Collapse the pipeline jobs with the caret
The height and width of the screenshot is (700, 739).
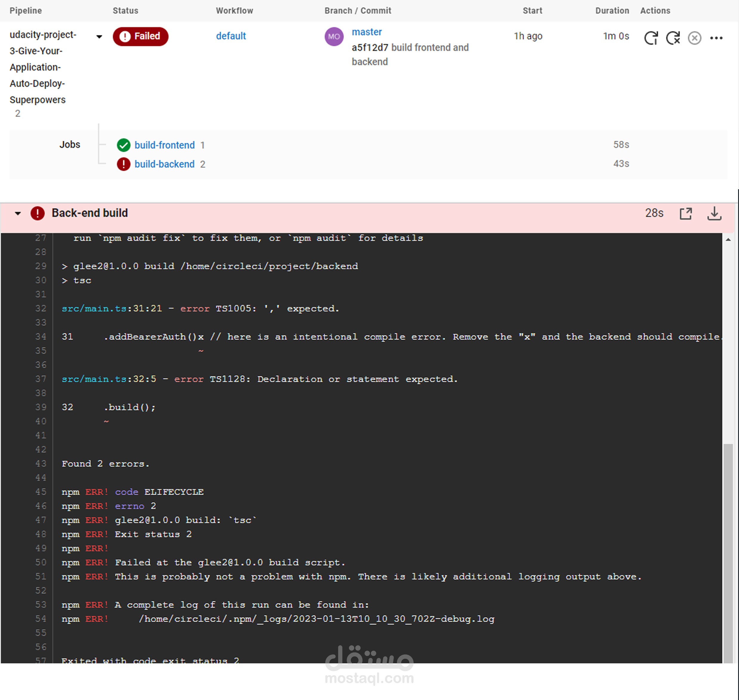[x=99, y=37]
